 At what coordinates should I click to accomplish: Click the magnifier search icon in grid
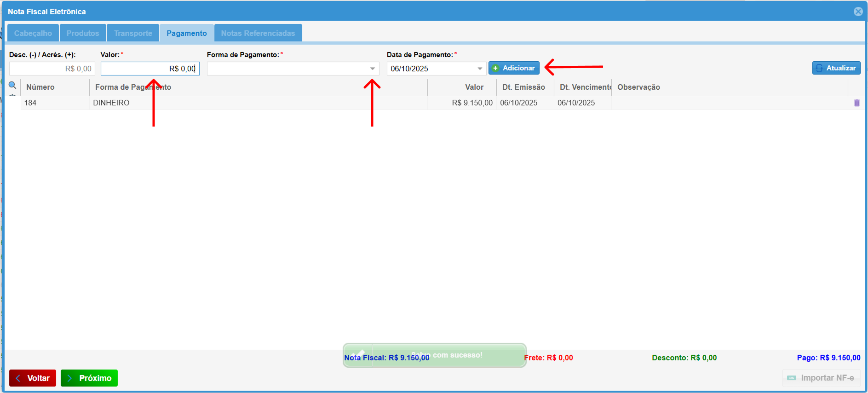click(12, 85)
